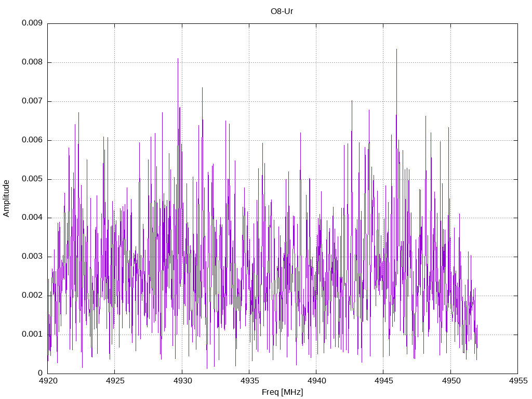Viewport: 532px width, 399px height.
Task: Click y-axis tick value 0.005
Action: 32,179
